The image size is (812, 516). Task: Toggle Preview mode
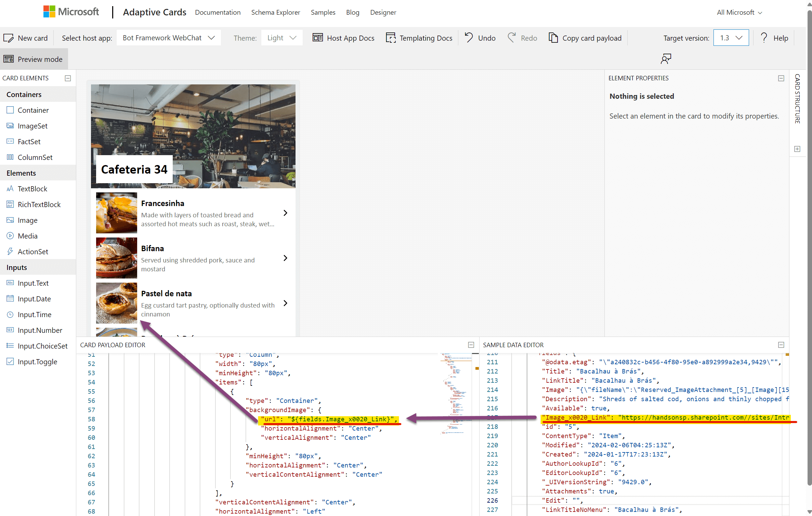click(34, 59)
